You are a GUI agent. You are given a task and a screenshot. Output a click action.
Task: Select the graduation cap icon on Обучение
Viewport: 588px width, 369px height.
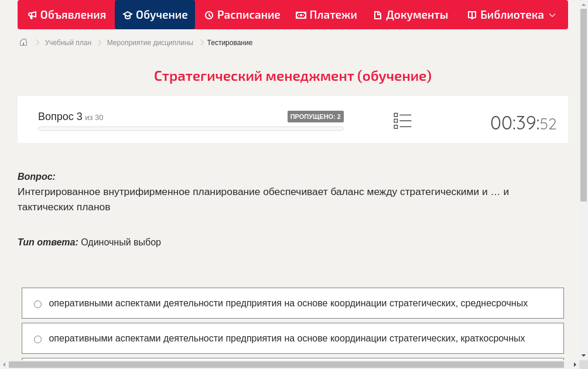128,15
